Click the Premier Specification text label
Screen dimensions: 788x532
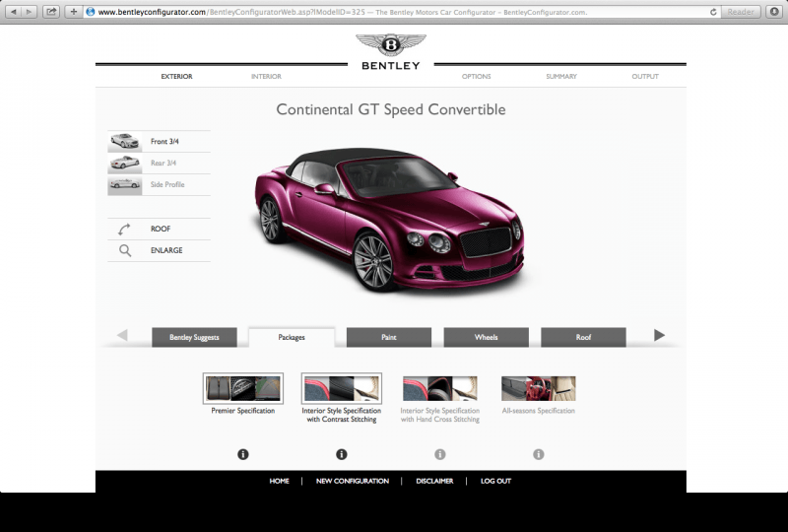243,411
